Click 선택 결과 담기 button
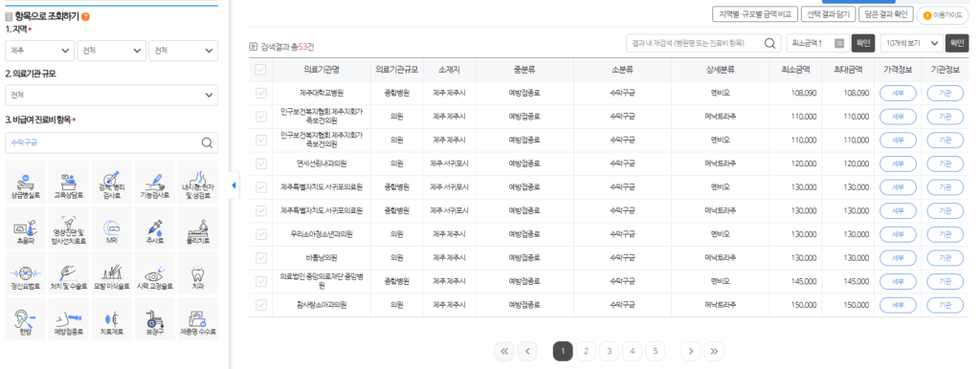 tap(828, 13)
